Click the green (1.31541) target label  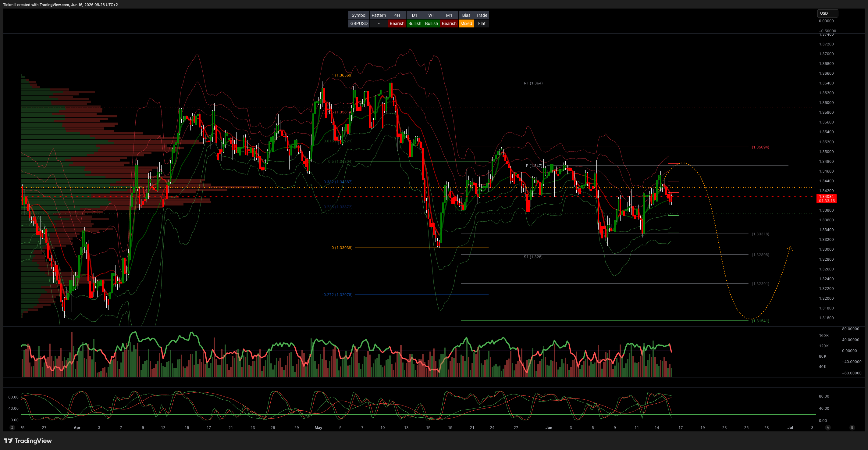[x=760, y=321]
